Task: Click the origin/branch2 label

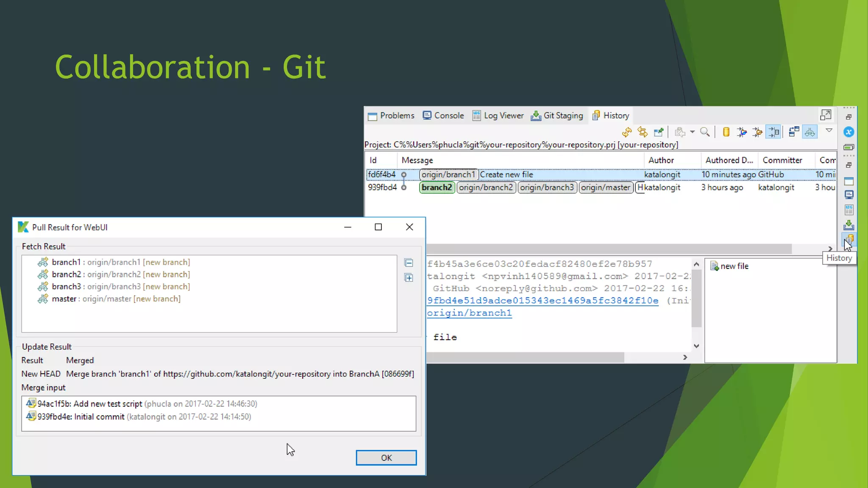Action: 486,187
